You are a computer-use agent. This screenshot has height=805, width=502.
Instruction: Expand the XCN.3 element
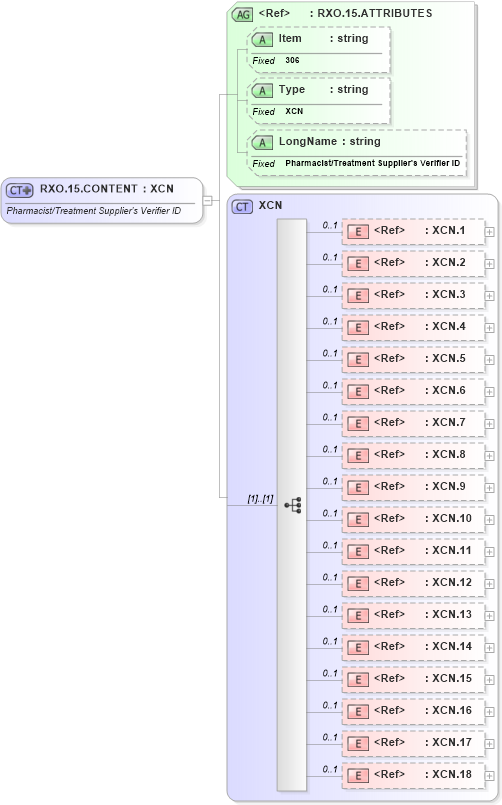(489, 296)
